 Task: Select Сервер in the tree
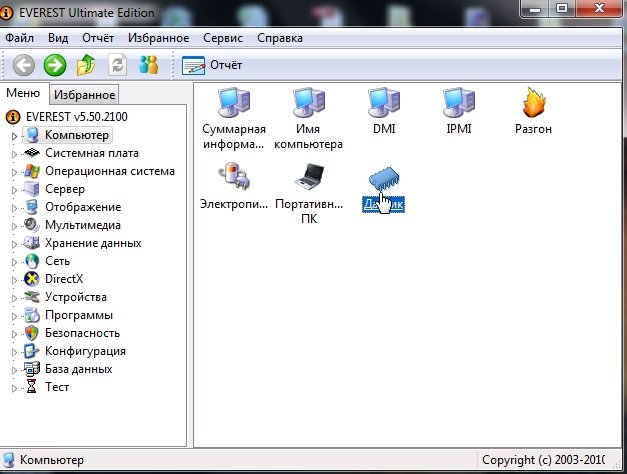coord(54,189)
